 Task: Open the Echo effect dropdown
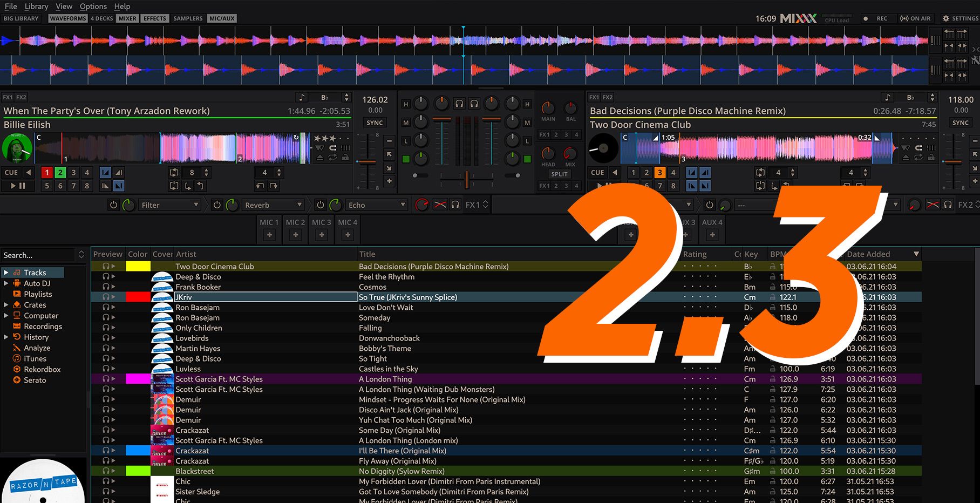pyautogui.click(x=377, y=205)
